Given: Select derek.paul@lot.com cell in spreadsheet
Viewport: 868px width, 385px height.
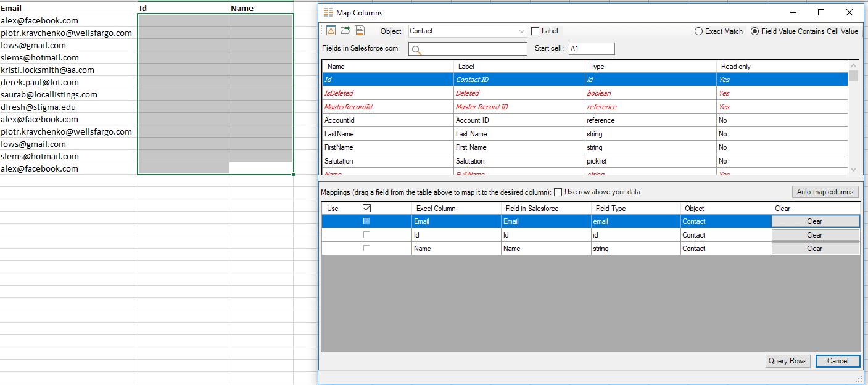Looking at the screenshot, I should tap(68, 82).
